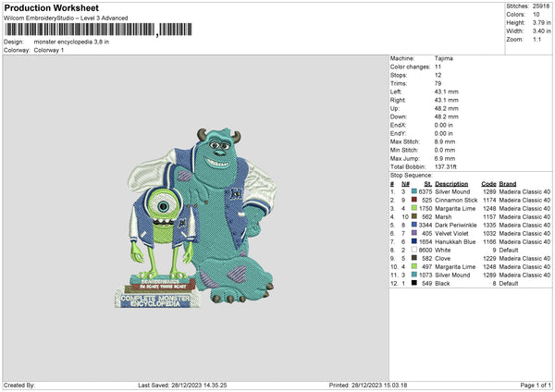Select the 'Marsh' description text
Viewport: 555px width, 392px height.
[443, 217]
